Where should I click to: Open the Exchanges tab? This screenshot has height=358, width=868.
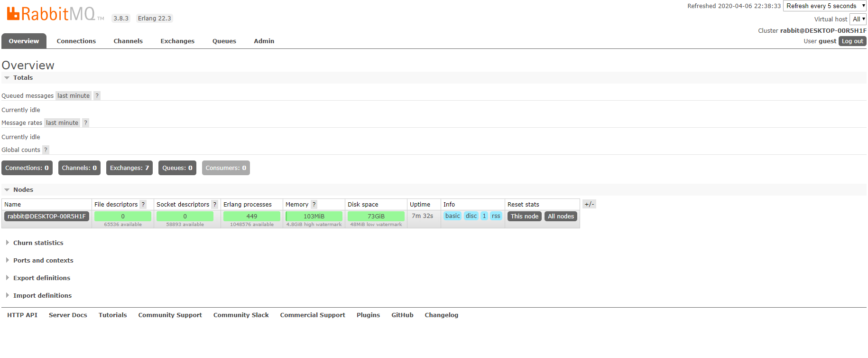(x=177, y=41)
